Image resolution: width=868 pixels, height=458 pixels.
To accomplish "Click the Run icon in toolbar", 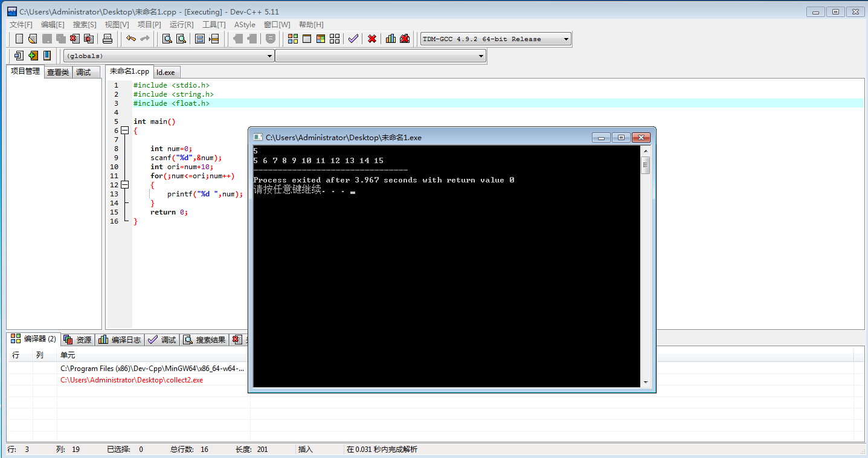I will [x=307, y=39].
